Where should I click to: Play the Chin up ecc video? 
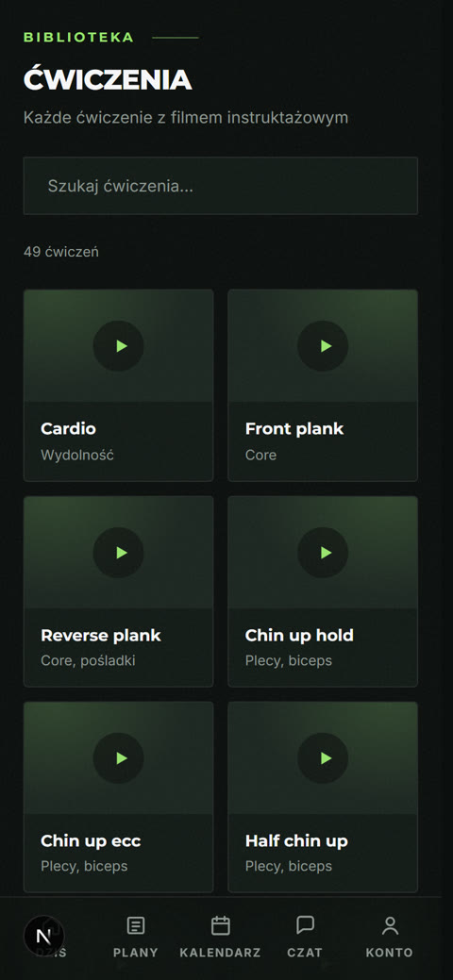click(118, 758)
